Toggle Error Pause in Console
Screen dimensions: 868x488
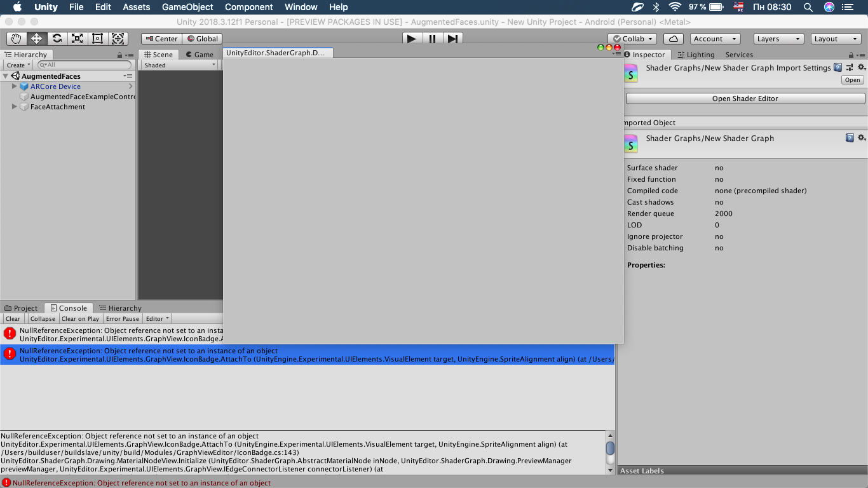[x=122, y=319]
